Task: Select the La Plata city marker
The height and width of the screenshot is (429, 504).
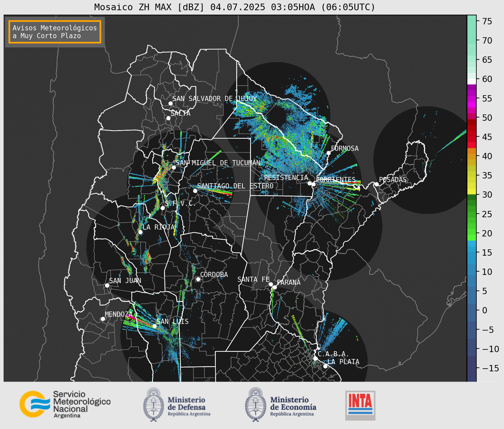Action: (325, 366)
